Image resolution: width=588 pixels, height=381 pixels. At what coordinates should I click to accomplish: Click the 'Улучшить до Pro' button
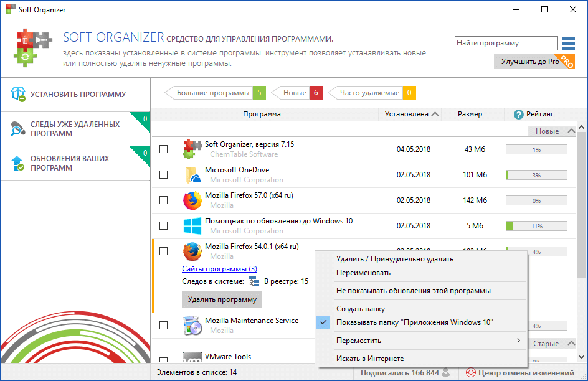click(534, 62)
